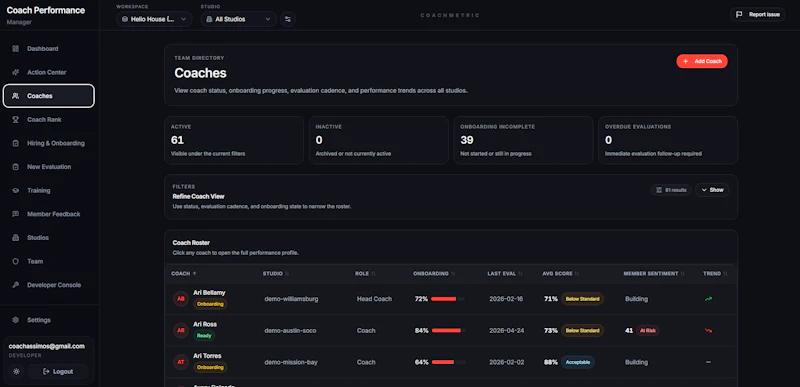
Task: Click the Settings gear icon
Action: pyautogui.click(x=15, y=320)
